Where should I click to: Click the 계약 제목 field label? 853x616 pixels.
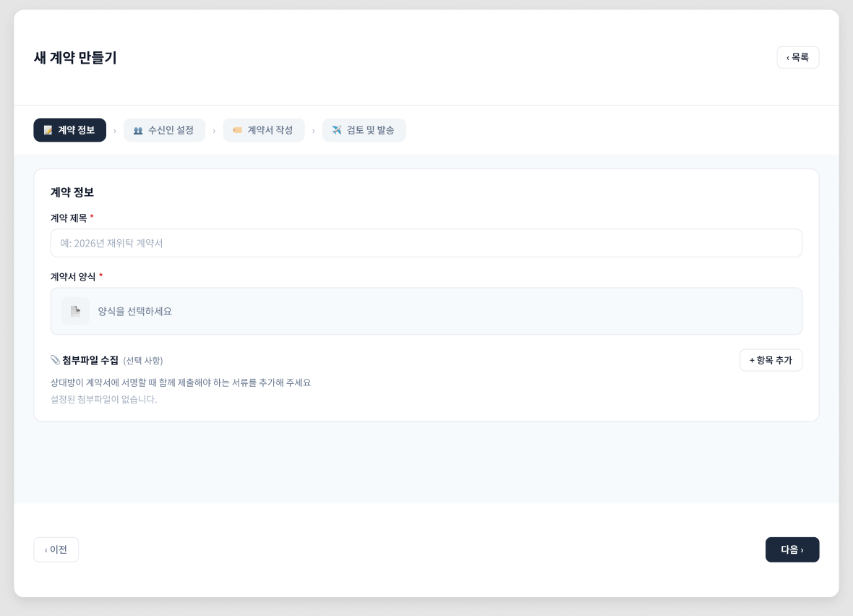pyautogui.click(x=69, y=218)
